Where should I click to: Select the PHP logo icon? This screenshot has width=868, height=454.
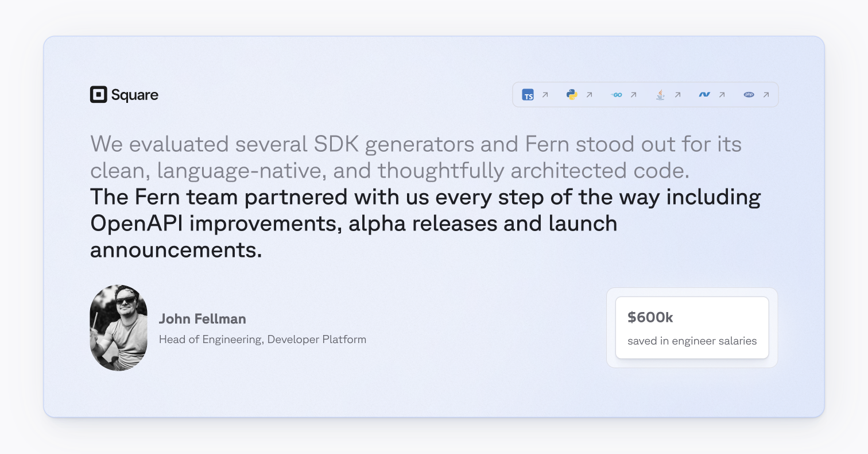749,95
